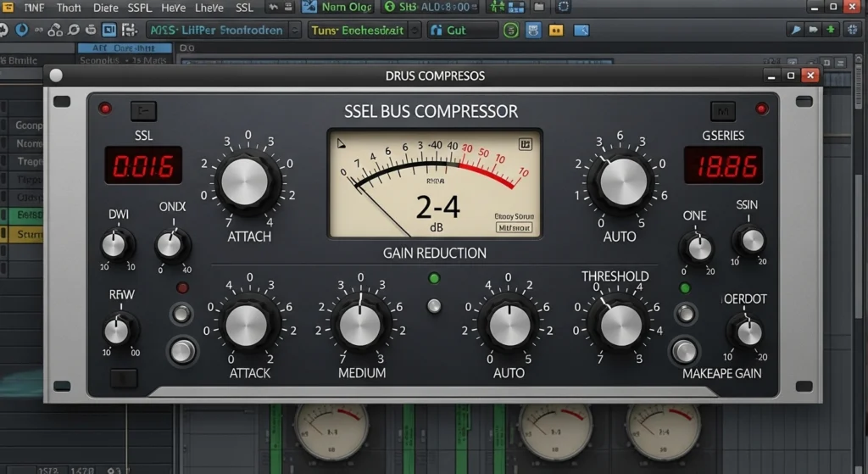
Task: Toggle the small round button right of THRESHOLD
Action: pos(686,314)
